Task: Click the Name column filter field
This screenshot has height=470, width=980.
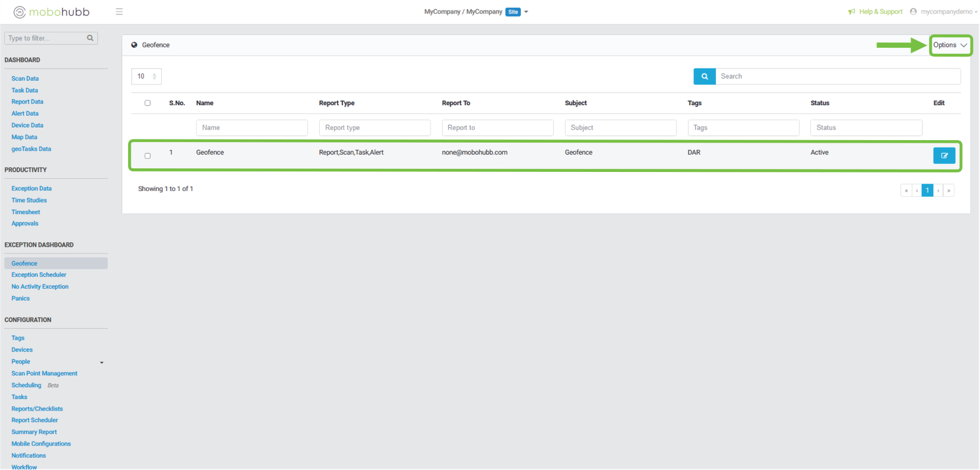Action: (x=252, y=127)
